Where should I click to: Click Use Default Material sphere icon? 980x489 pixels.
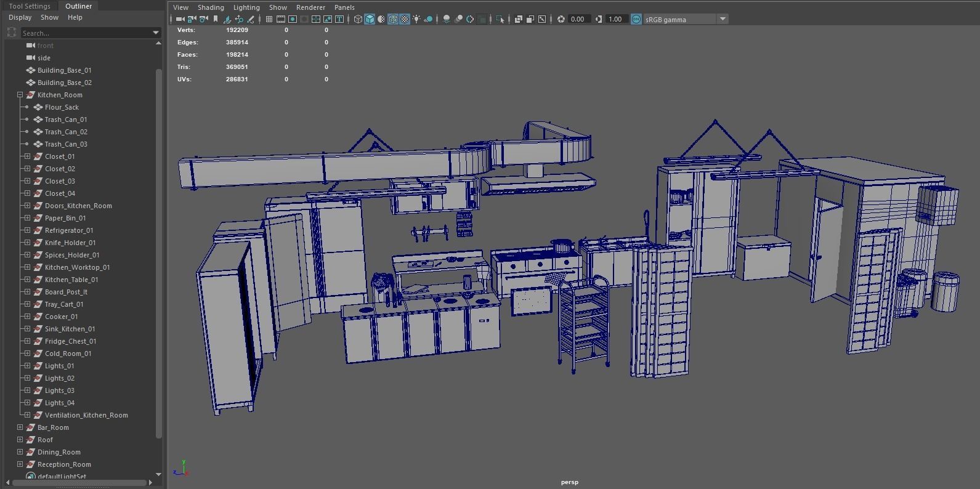pos(381,19)
